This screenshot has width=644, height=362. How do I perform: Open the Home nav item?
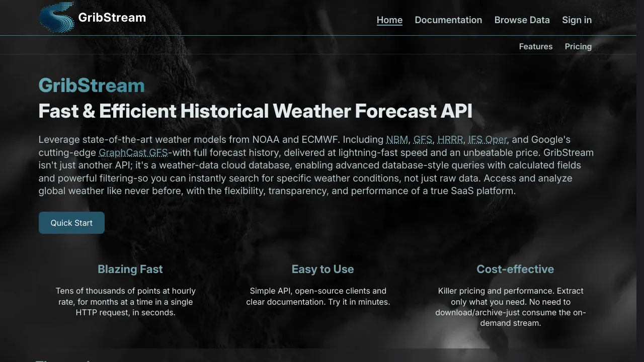pyautogui.click(x=389, y=20)
